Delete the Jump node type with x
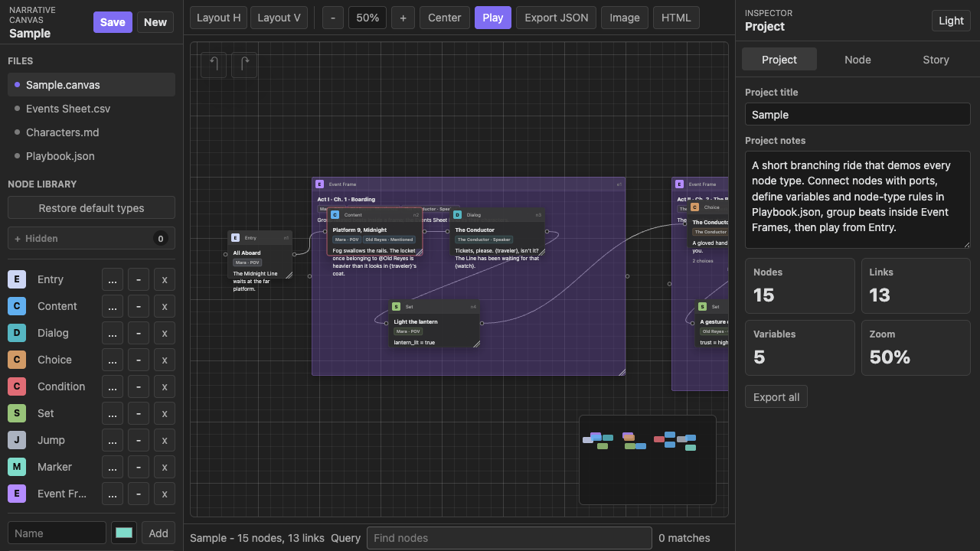980x551 pixels. tap(165, 440)
